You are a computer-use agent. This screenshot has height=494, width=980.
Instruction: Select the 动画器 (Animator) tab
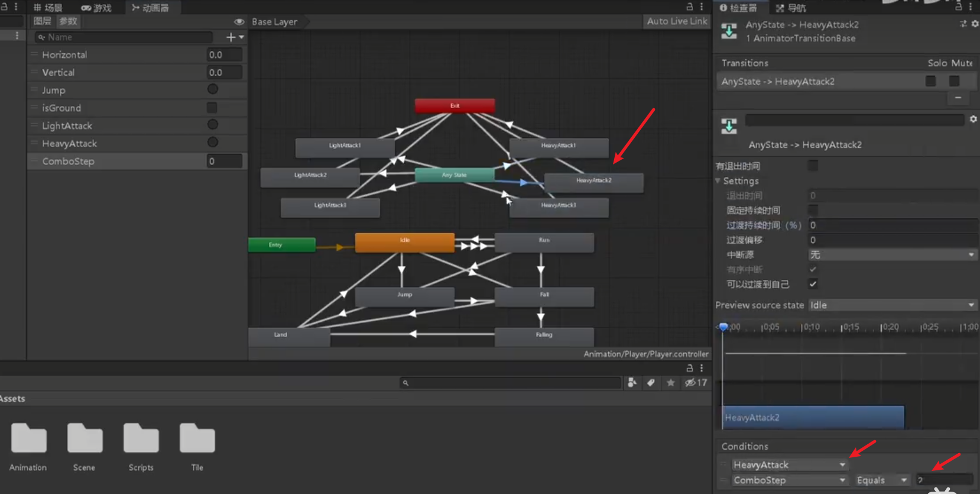click(x=150, y=8)
